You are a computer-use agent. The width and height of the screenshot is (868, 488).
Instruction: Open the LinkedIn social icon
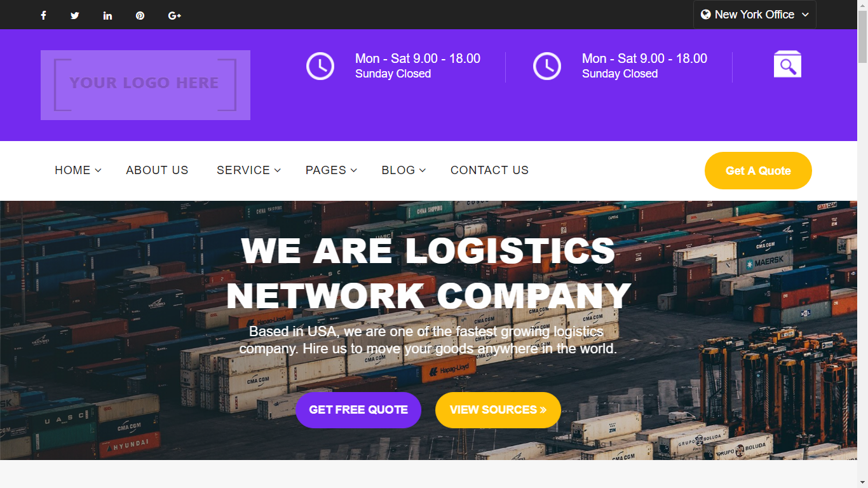(x=107, y=15)
